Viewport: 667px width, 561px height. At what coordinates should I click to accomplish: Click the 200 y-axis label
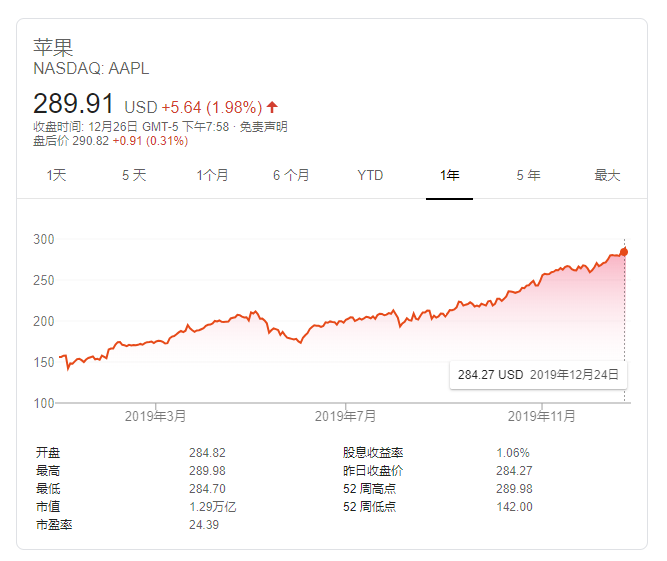click(x=44, y=321)
